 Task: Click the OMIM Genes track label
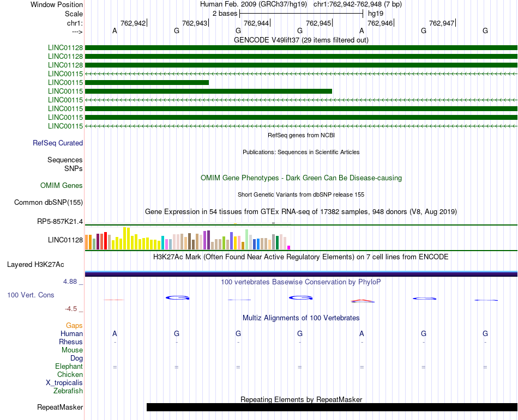(x=62, y=185)
